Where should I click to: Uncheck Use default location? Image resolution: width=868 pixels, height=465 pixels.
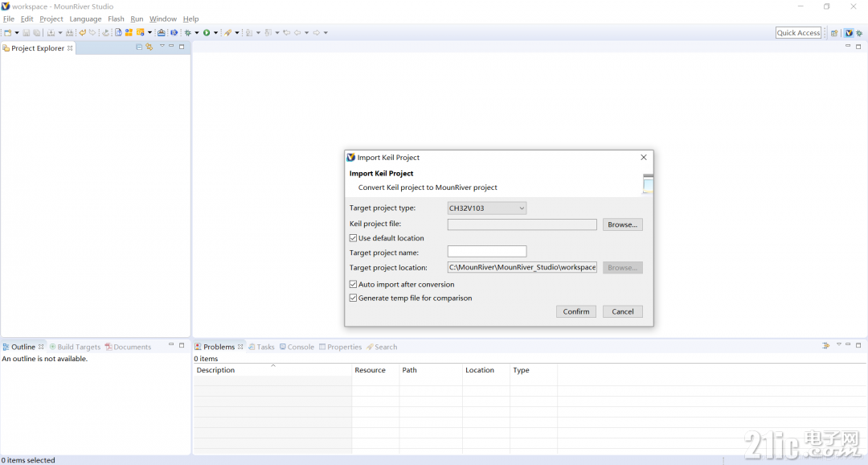tap(353, 238)
